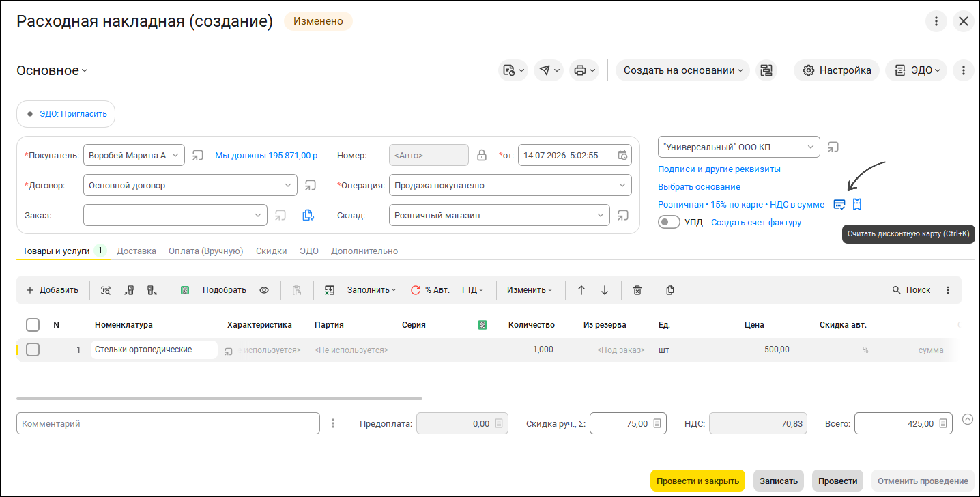Open the document structure icon near Создать на основании
Viewport: 980px width, 497px height.
[766, 70]
